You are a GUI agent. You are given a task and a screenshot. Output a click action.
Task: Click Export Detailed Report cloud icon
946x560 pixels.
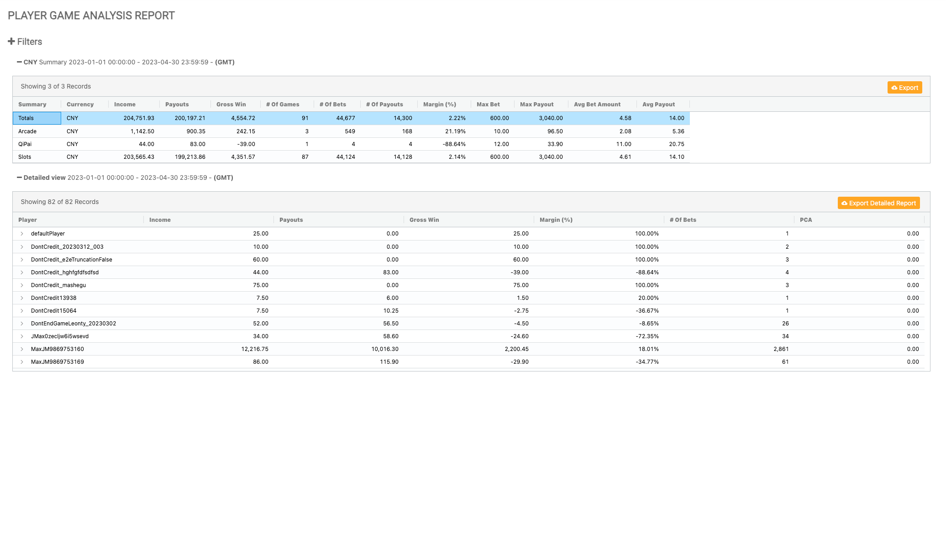click(x=845, y=203)
